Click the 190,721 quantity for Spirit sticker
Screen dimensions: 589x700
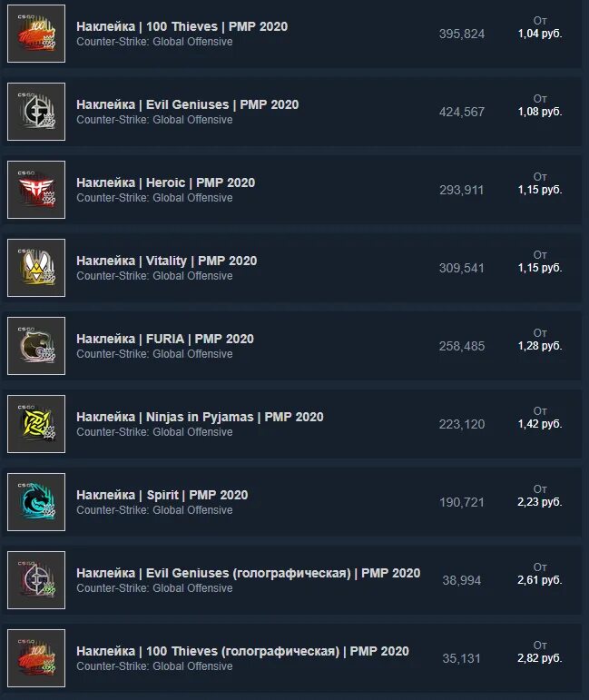[x=462, y=503]
